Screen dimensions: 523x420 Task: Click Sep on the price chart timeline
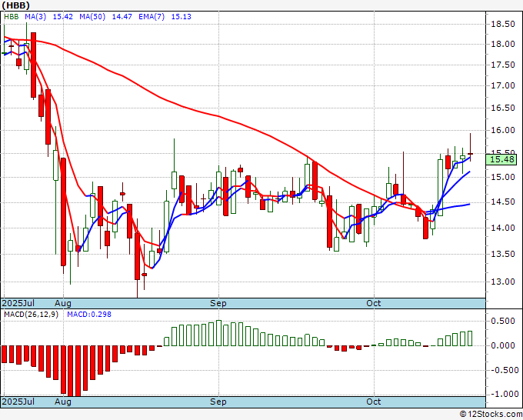click(x=218, y=303)
